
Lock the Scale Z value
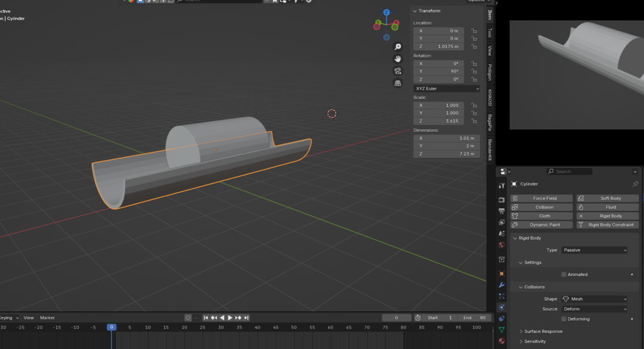click(x=474, y=121)
